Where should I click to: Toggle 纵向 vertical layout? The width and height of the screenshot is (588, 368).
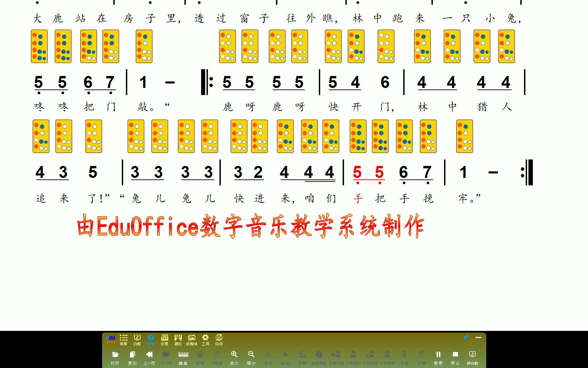coord(219,340)
